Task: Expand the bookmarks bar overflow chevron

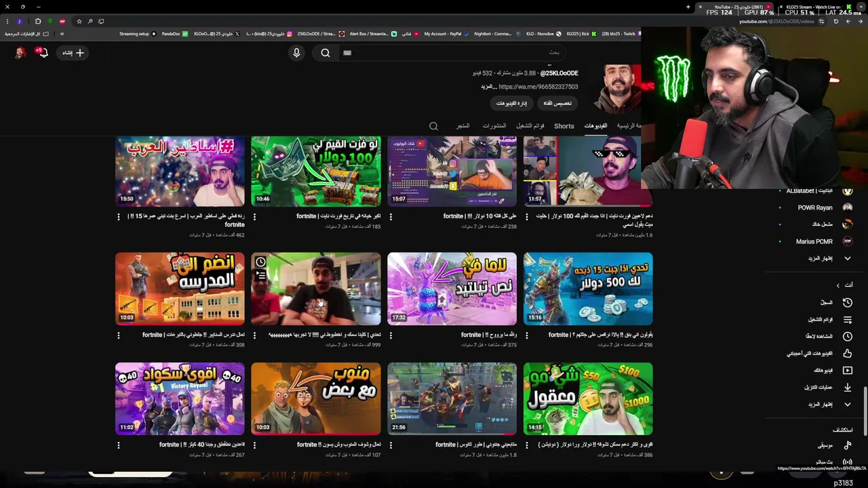Action: 62,34
